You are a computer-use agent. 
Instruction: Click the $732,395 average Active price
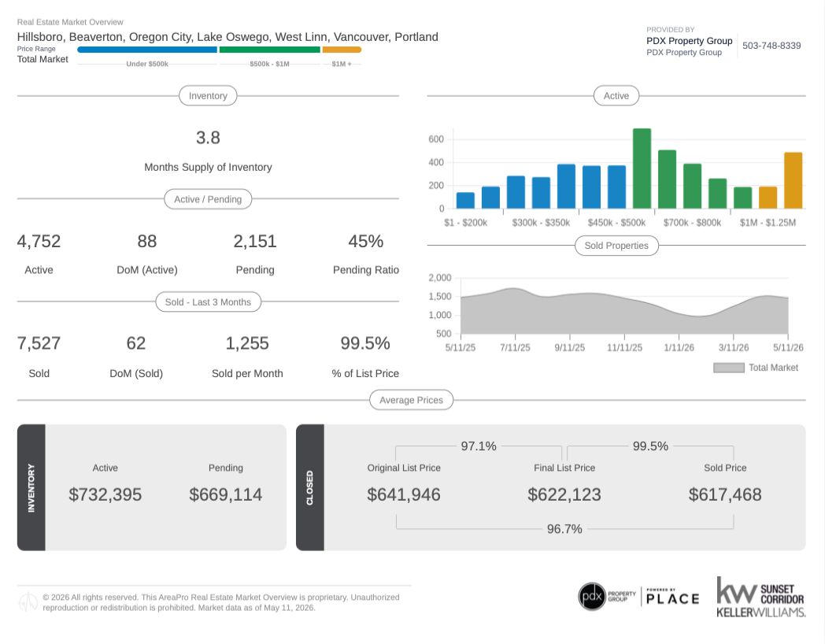105,494
